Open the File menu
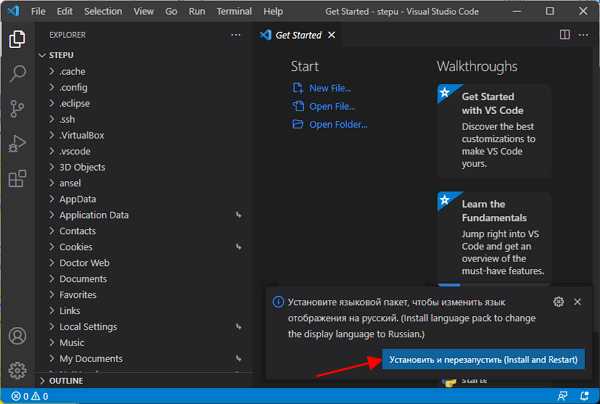600x404 pixels. coord(38,11)
